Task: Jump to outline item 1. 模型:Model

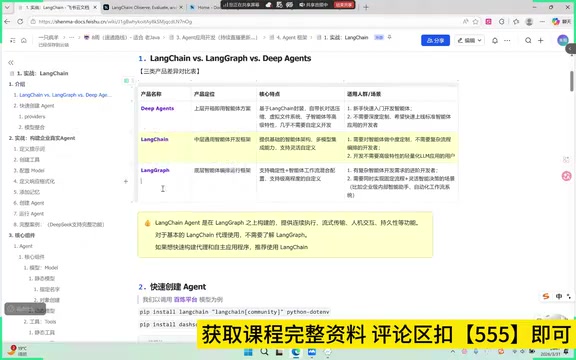Action: point(41,268)
